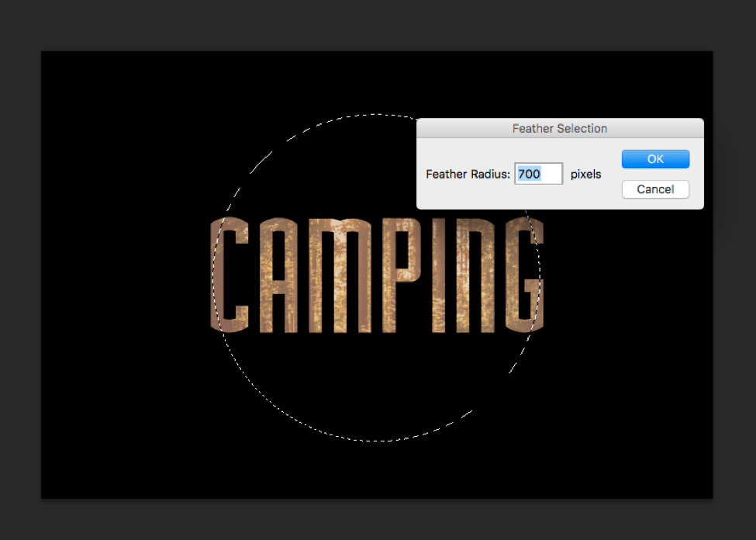The height and width of the screenshot is (540, 756).
Task: Click the top edge of the elliptical marquee
Action: click(377, 114)
